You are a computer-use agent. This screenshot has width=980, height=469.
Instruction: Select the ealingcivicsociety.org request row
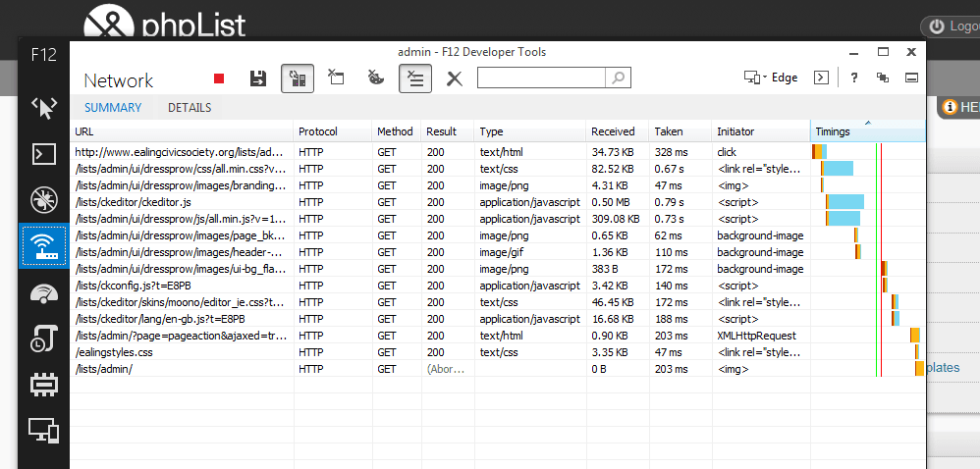click(498, 152)
